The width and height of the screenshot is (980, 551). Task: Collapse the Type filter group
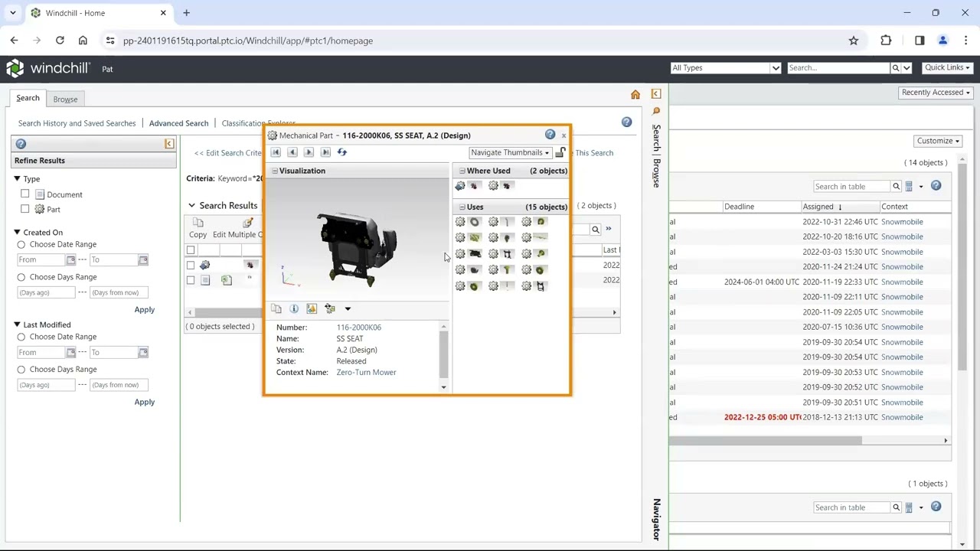coord(17,179)
